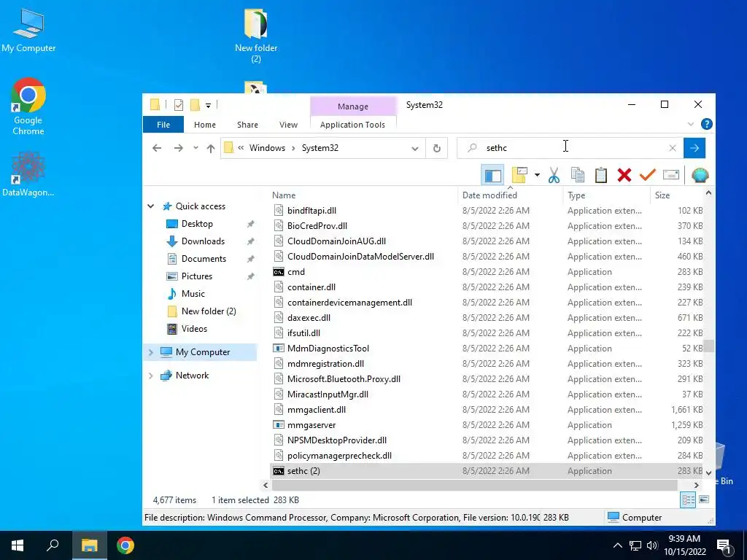Select My Computer desktop icon
Viewport: 747px width, 560px height.
[28, 31]
